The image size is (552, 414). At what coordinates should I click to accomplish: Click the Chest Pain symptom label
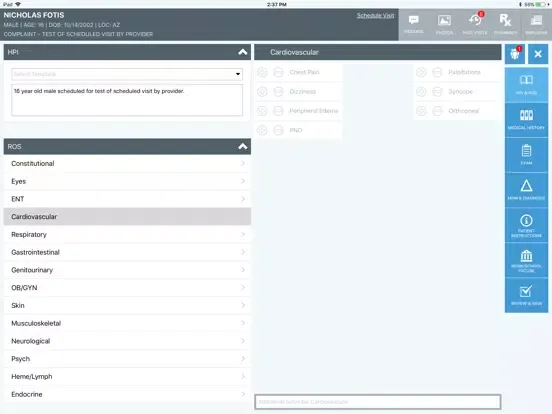(304, 72)
